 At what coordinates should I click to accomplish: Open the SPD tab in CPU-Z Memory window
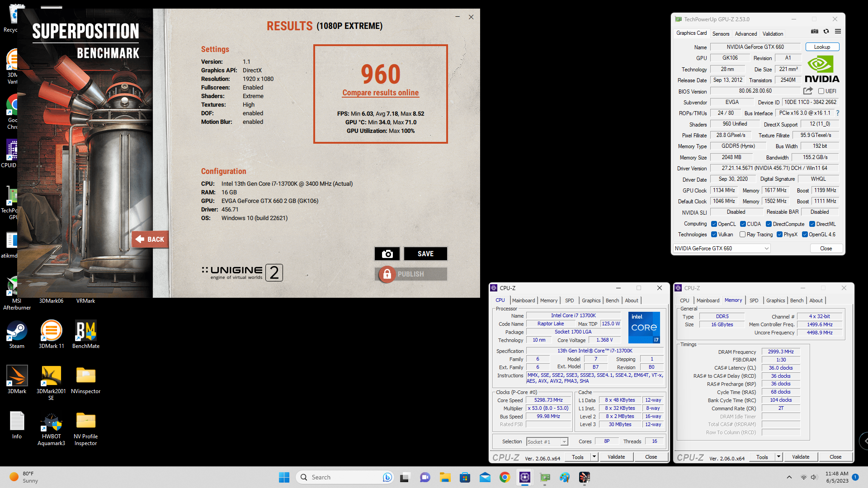coord(754,300)
